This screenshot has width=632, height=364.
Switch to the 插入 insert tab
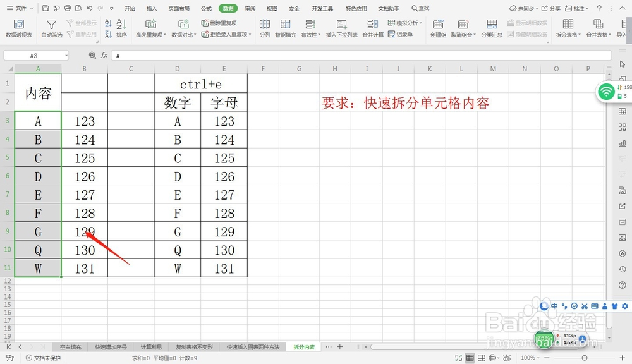click(152, 8)
